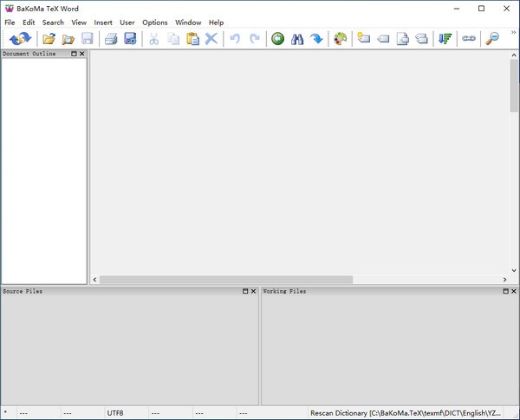Open the View menu
The height and width of the screenshot is (420, 520).
79,23
